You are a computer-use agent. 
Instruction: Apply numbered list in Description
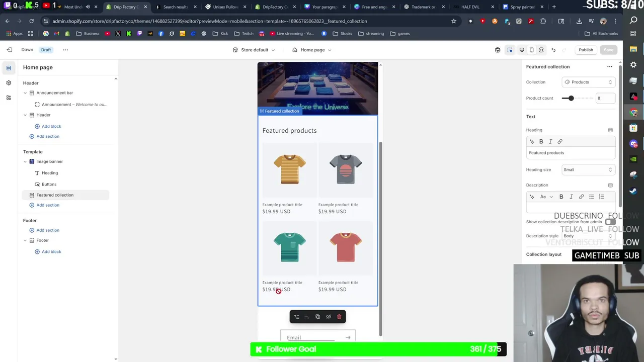(x=602, y=197)
